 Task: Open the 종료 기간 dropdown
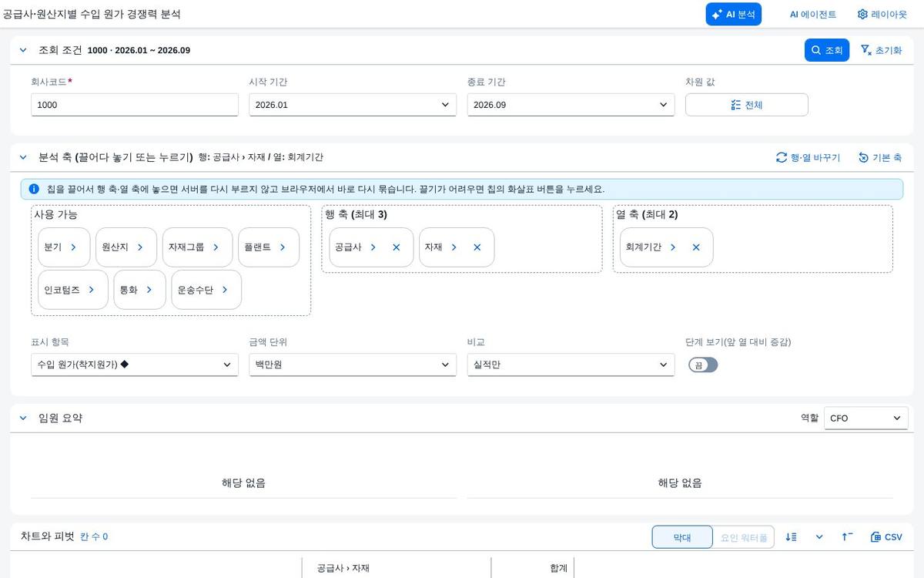(x=571, y=105)
